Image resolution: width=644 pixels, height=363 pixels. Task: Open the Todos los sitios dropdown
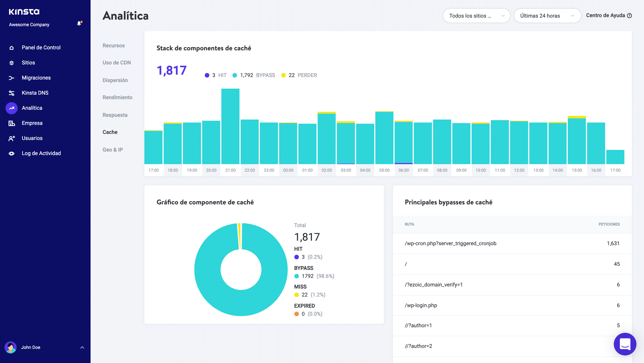coord(476,16)
